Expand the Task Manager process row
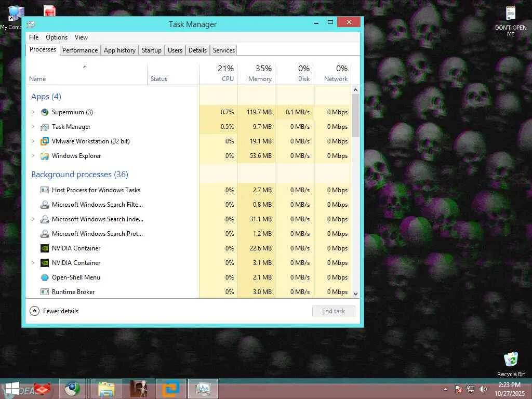The height and width of the screenshot is (399, 532). point(33,127)
